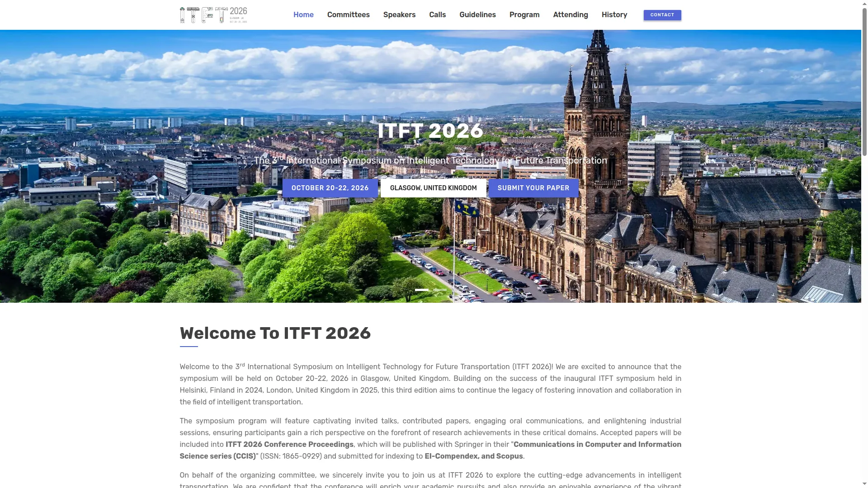Screen dimensions: 868x488
Task: Click the scrollbar down arrow
Action: click(x=864, y=484)
